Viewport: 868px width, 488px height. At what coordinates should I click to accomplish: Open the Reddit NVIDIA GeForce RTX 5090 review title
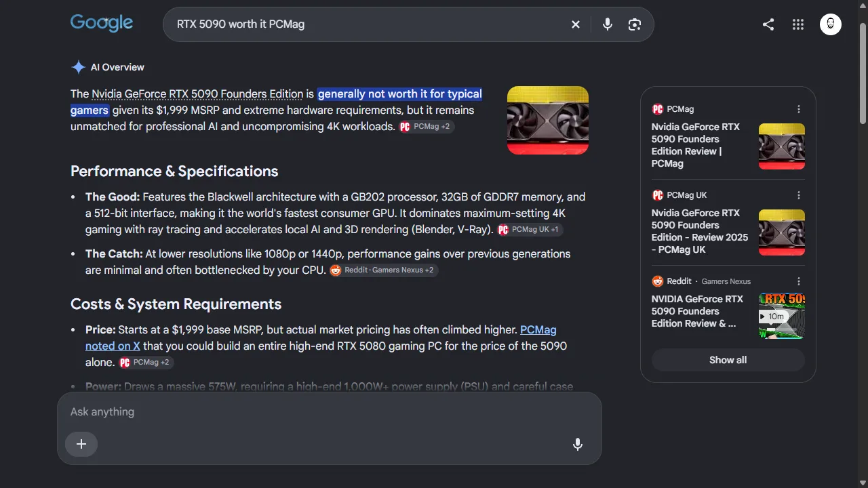[x=697, y=311]
